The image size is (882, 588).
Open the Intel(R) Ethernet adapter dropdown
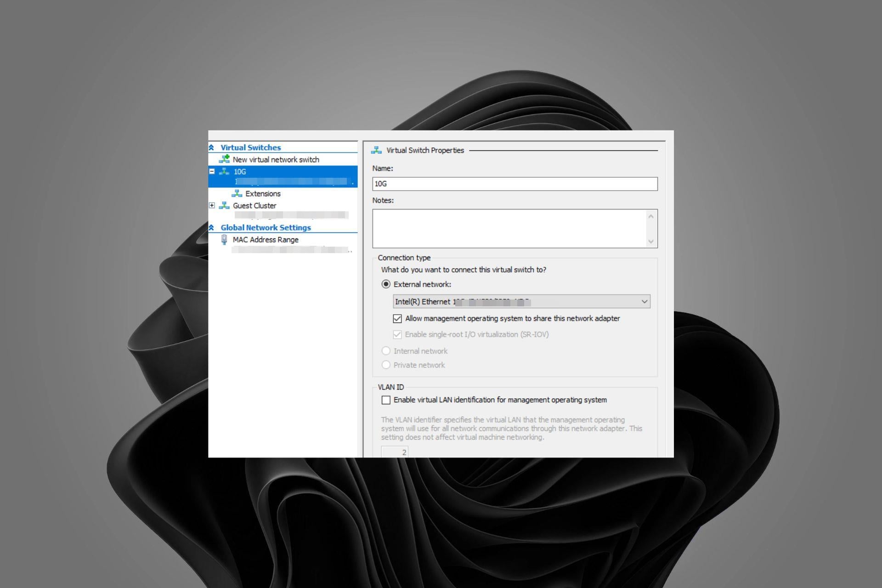(644, 301)
